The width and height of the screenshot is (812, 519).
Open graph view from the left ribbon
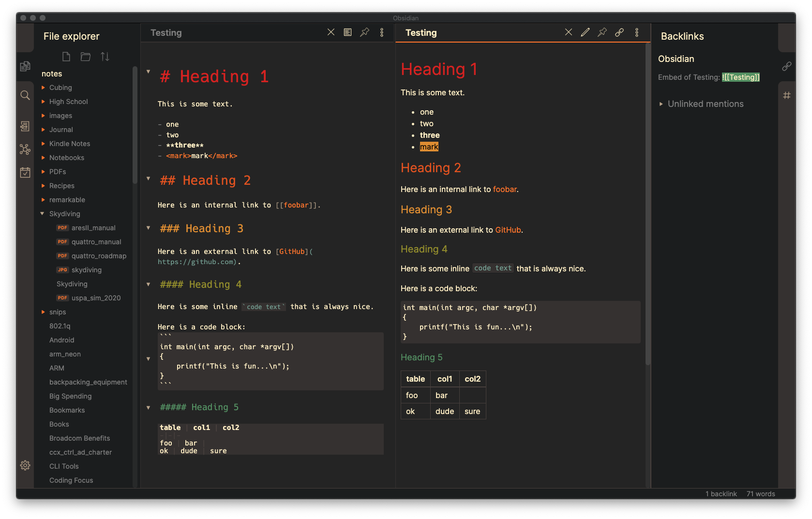tap(25, 149)
